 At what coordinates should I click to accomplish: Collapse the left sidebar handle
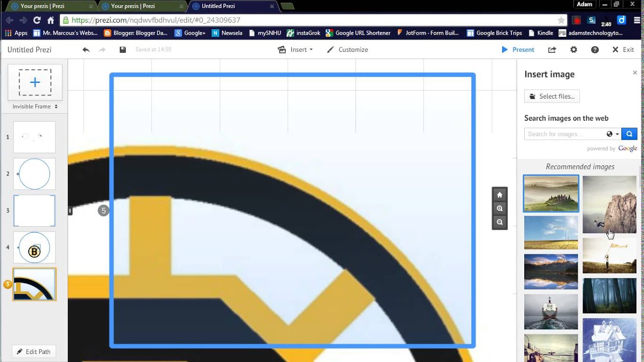(x=70, y=211)
